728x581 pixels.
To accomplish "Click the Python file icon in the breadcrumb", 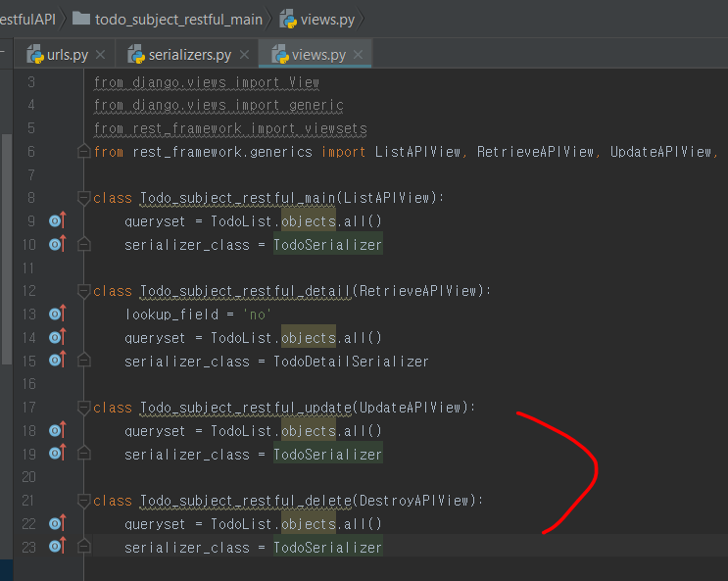I will click(288, 20).
